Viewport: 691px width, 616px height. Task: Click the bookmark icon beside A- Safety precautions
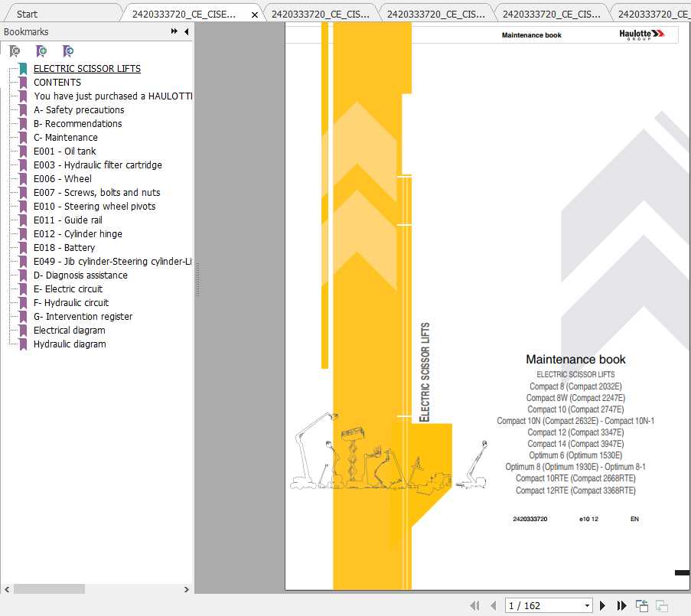(x=23, y=109)
